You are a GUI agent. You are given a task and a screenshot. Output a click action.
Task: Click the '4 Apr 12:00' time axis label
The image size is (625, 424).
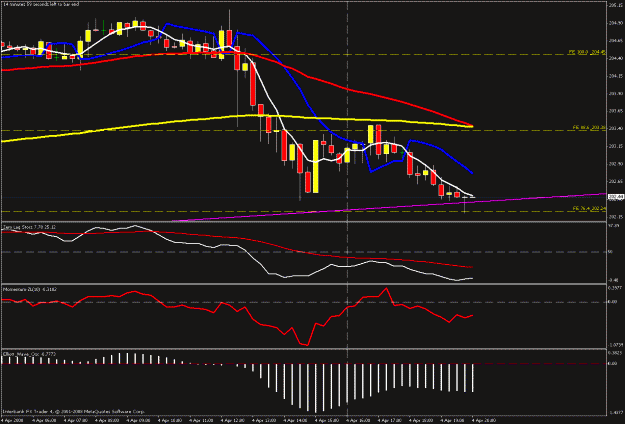tap(233, 420)
